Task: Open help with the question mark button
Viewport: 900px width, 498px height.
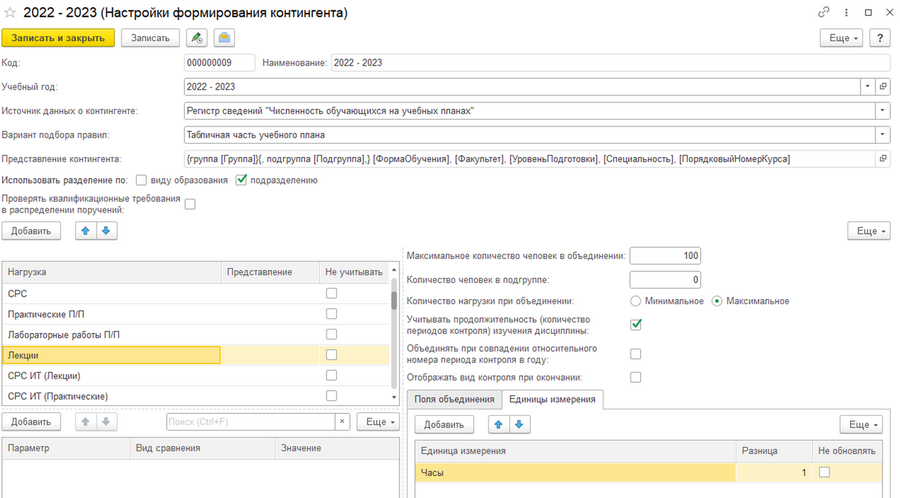Action: pos(880,38)
